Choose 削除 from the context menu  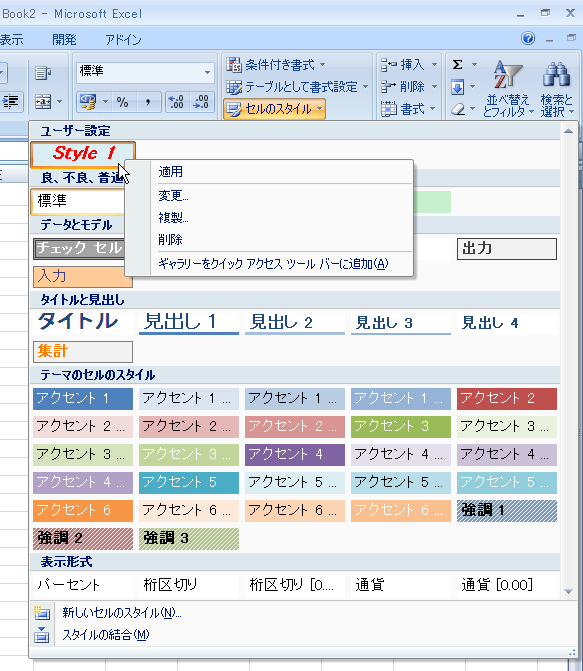[x=269, y=240]
